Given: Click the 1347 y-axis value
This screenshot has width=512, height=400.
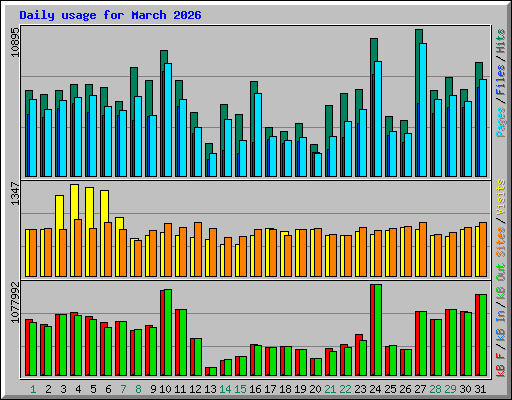Looking at the screenshot, I should click(x=15, y=193).
